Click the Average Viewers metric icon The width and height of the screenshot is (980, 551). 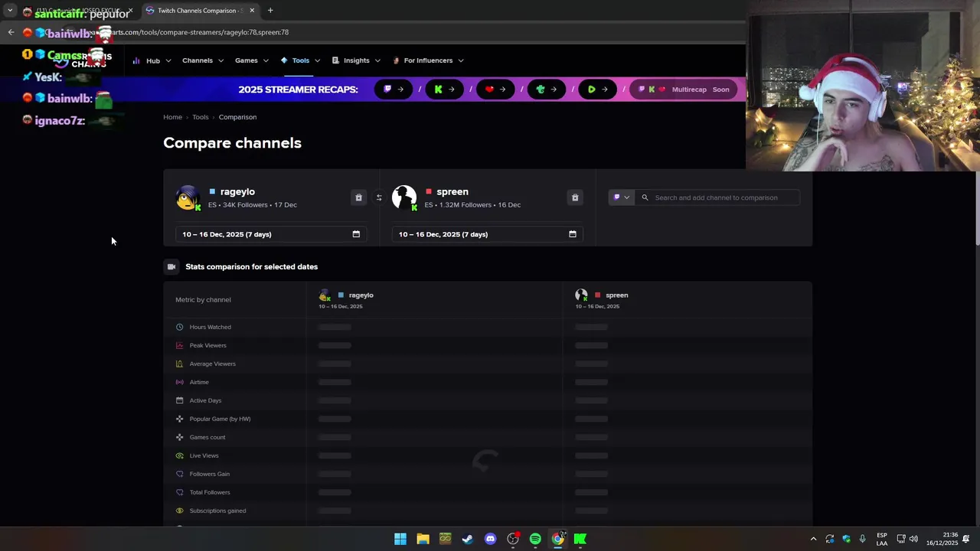coord(180,364)
